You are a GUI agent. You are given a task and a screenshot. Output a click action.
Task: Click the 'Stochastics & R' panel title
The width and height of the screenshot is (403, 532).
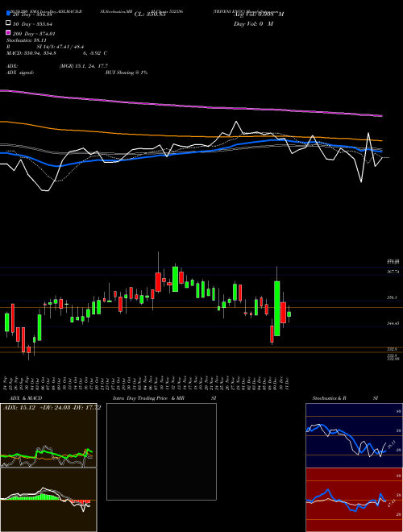pos(329,398)
